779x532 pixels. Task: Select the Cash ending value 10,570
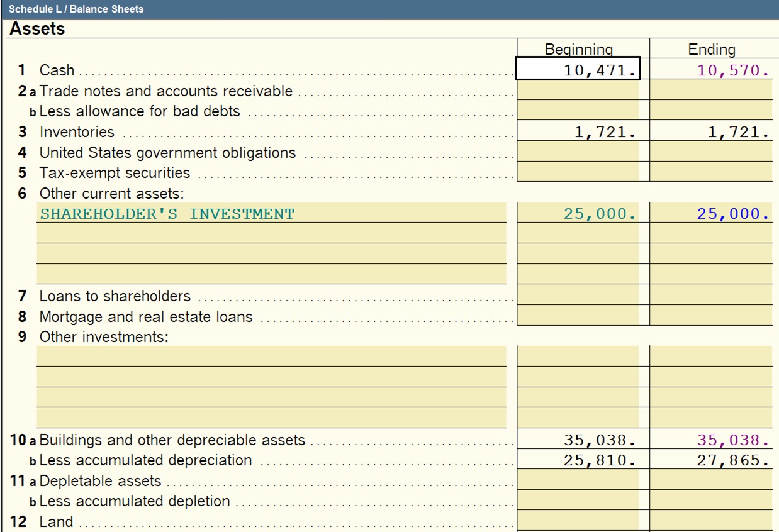(x=711, y=70)
